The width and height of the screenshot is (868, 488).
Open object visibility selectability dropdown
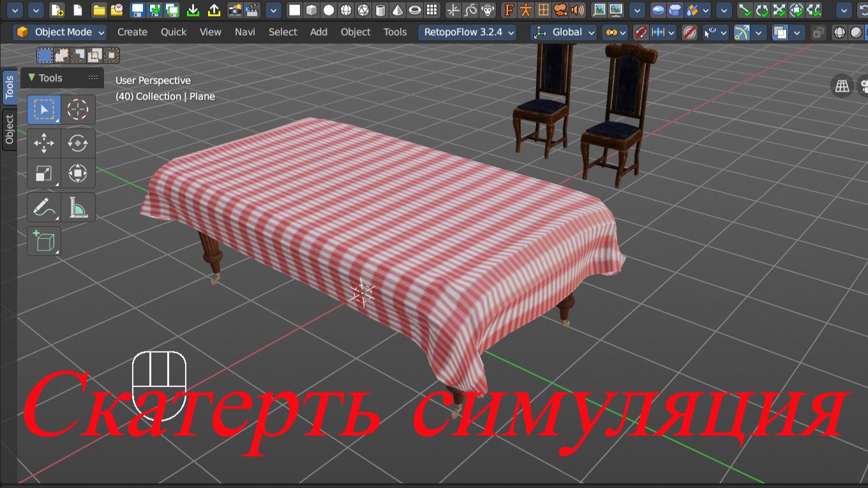(715, 32)
